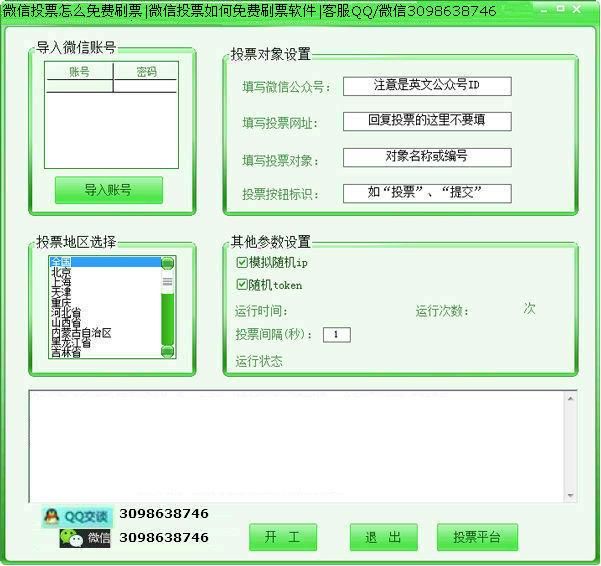Toggle the 随机token checkbox
The image size is (601, 566).
[241, 284]
